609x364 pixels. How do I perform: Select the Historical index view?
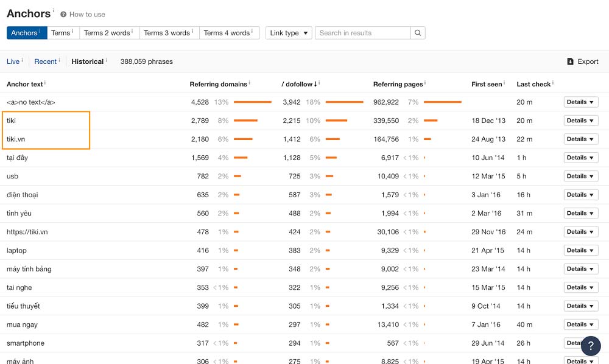click(x=87, y=61)
